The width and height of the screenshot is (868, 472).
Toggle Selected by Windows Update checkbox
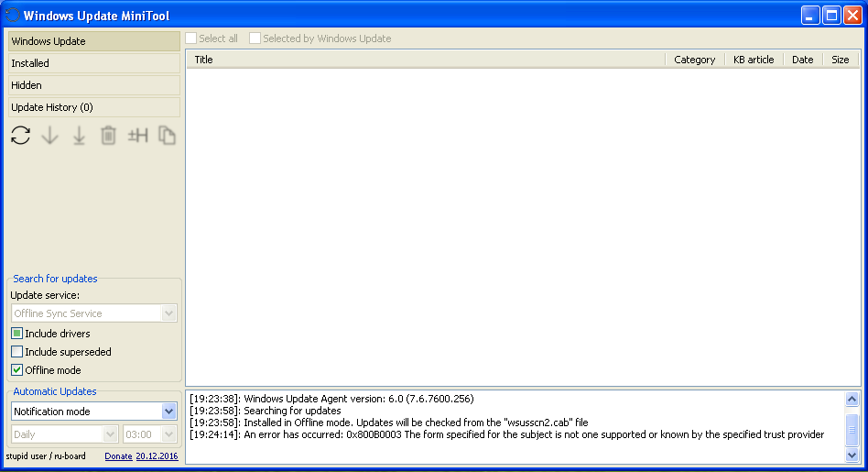[255, 38]
